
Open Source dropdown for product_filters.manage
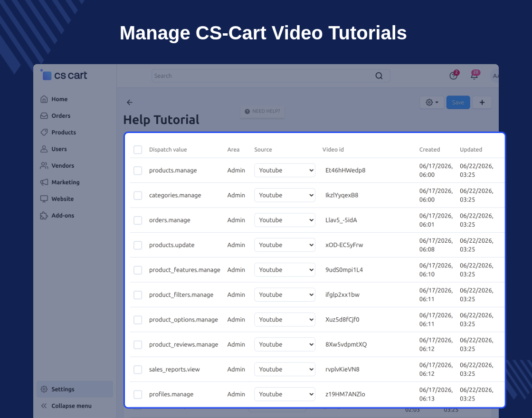(285, 294)
